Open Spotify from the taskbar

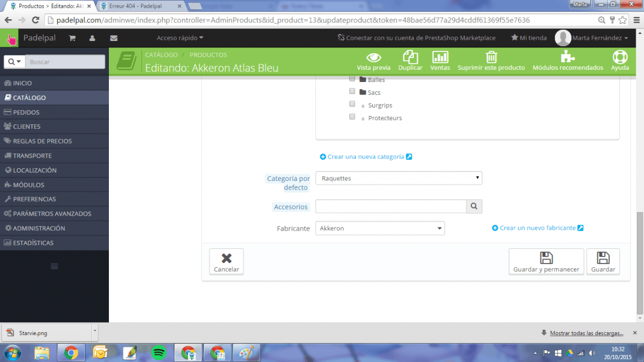pos(159,353)
